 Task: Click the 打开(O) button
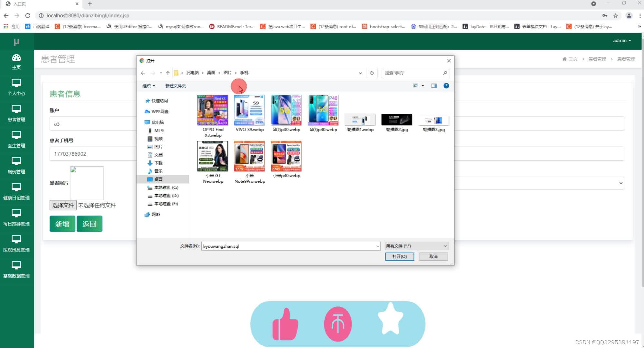(x=399, y=256)
